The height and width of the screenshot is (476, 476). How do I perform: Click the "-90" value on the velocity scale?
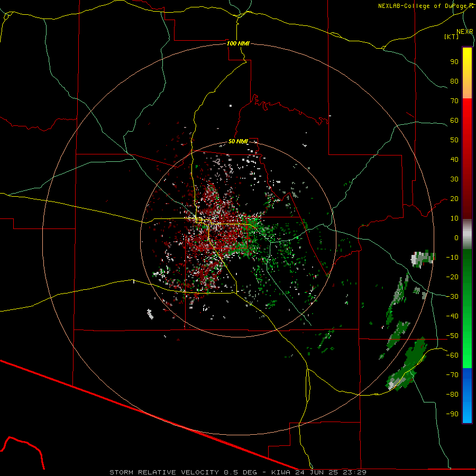coord(452,414)
